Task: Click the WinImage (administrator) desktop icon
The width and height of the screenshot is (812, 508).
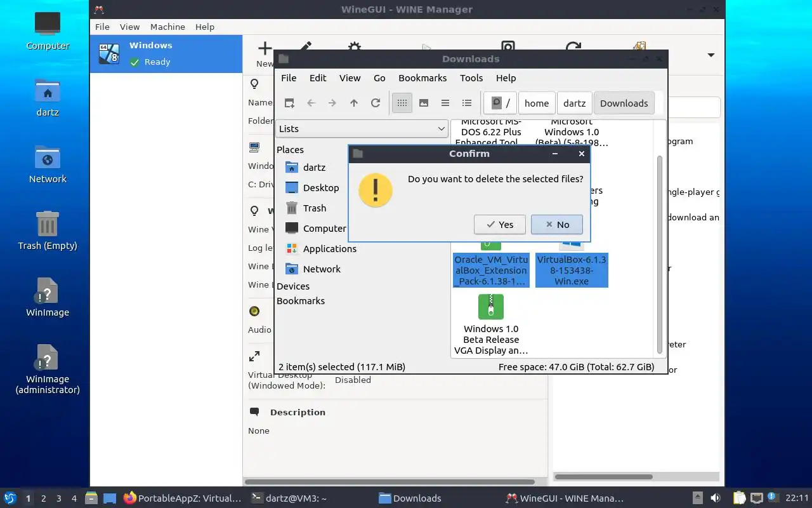Action: click(x=48, y=370)
